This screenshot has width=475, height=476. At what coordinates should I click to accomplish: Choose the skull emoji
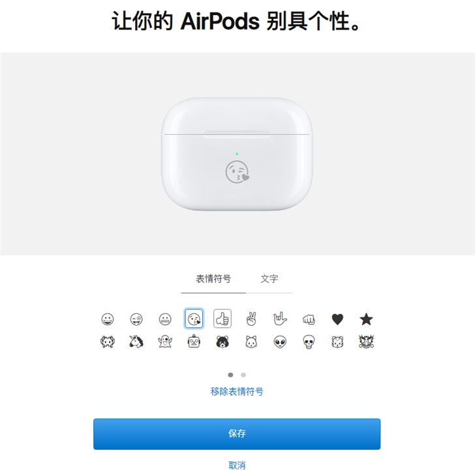[309, 342]
